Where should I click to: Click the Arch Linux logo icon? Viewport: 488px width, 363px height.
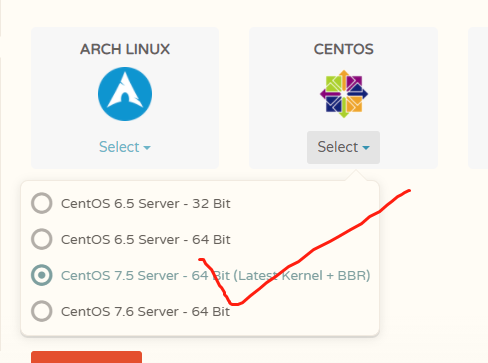125,94
